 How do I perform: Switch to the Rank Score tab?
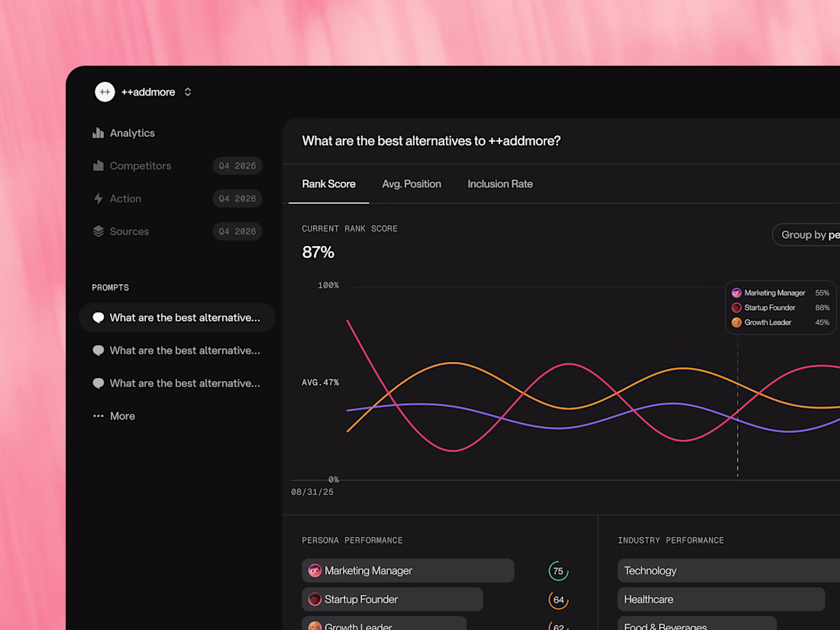[x=328, y=184]
